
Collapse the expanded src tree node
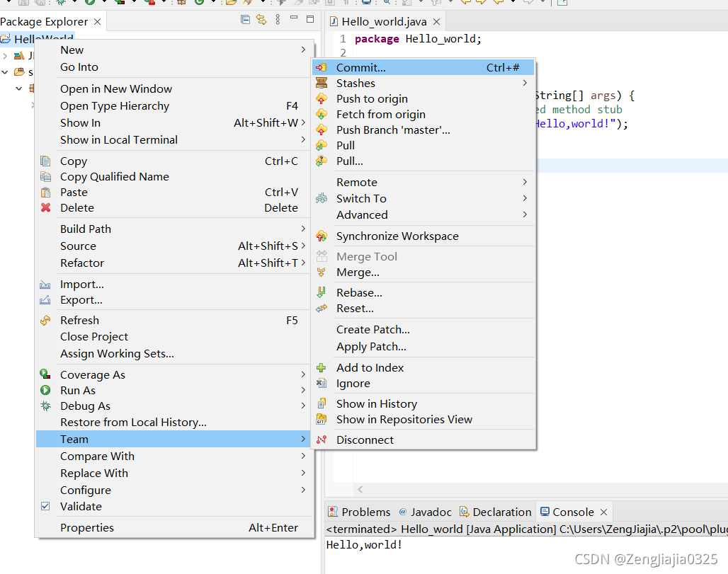5,72
